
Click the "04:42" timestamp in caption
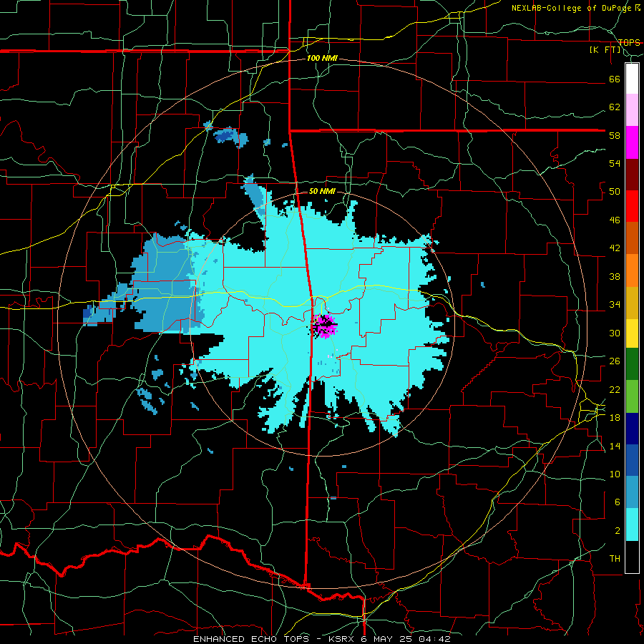(x=434, y=639)
